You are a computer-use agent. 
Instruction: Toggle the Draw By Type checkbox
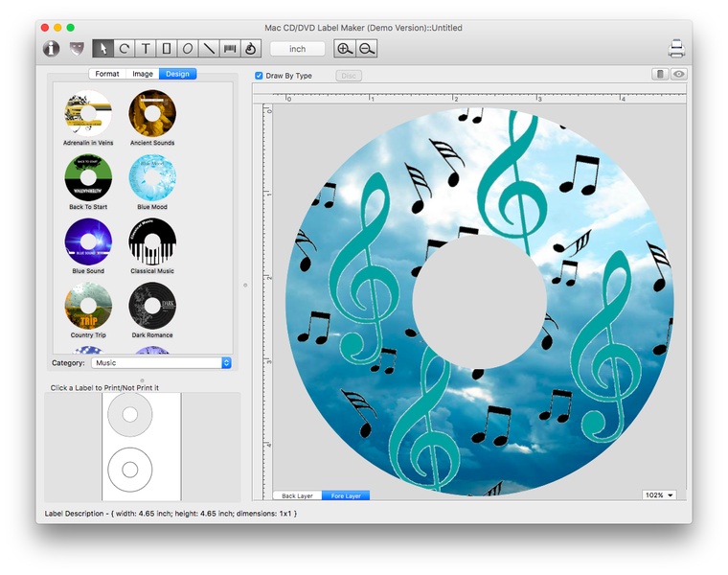[260, 75]
